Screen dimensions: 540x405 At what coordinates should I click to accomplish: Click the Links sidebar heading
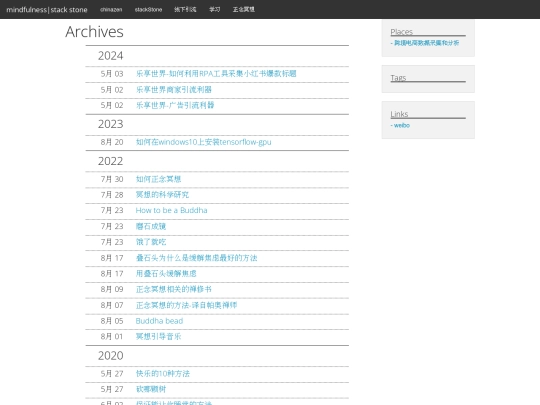[399, 114]
